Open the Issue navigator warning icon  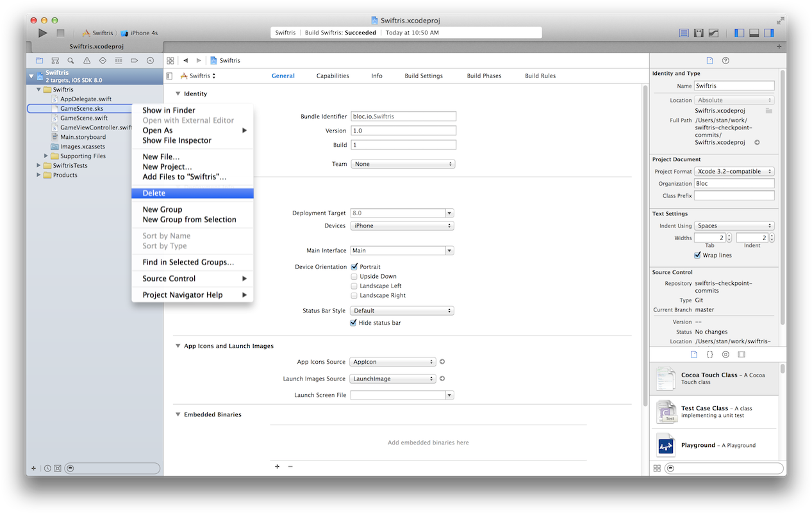pos(87,61)
